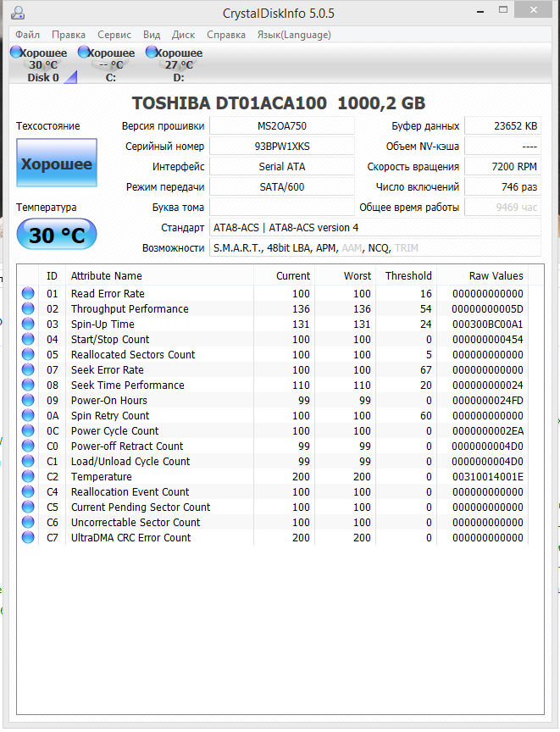Image resolution: width=560 pixels, height=732 pixels.
Task: Click the status orb for Throughput Performance
Action: [28, 308]
